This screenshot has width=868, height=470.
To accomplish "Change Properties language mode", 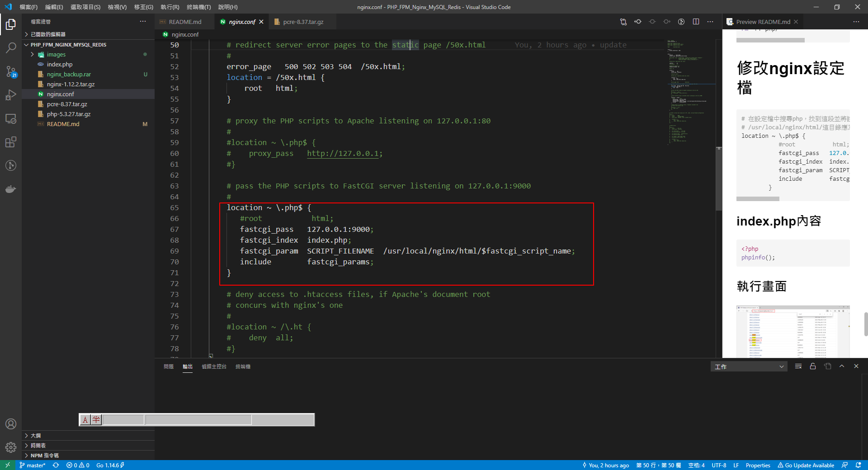I will click(x=758, y=465).
